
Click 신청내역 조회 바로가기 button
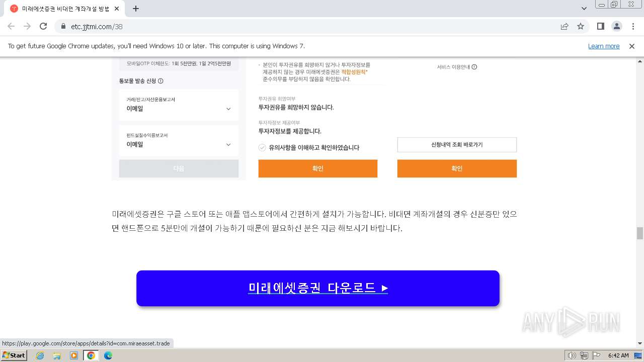tap(457, 145)
